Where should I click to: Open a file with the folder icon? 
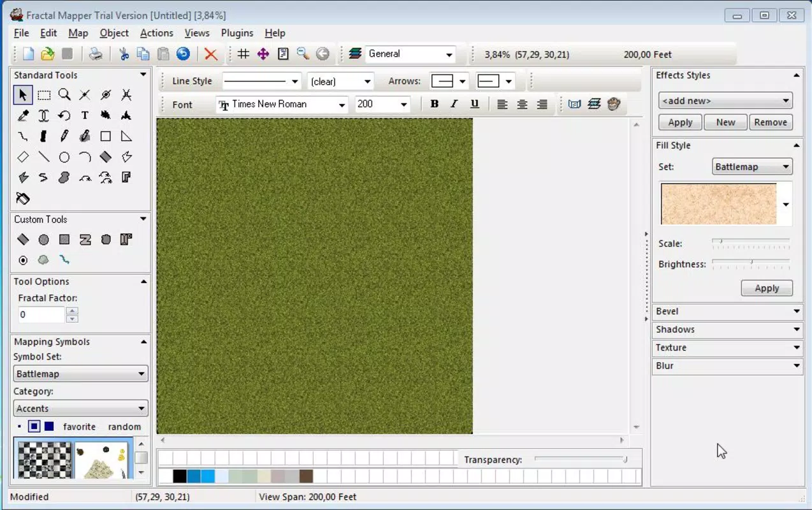[47, 54]
